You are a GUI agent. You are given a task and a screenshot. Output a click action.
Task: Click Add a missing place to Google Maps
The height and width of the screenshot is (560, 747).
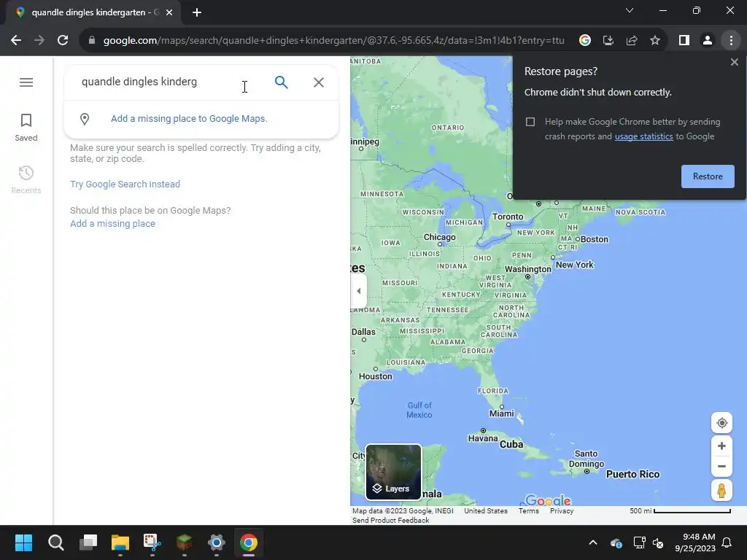pos(189,119)
